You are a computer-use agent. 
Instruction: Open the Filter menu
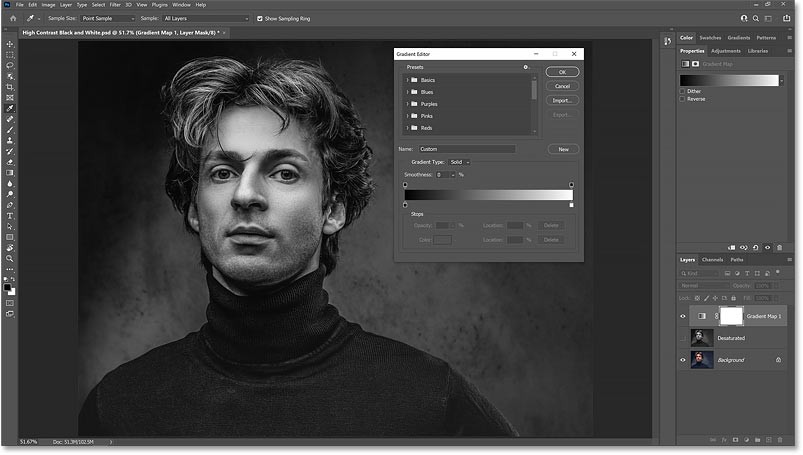coord(114,5)
